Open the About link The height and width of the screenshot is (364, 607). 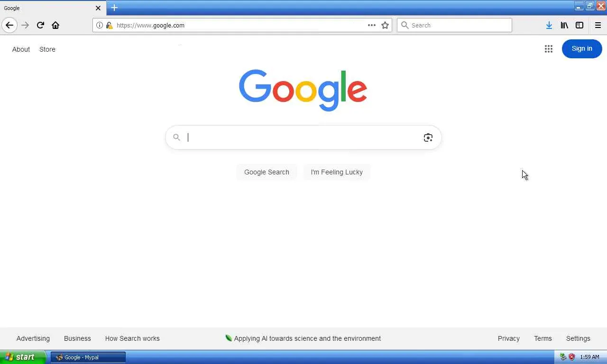[21, 49]
